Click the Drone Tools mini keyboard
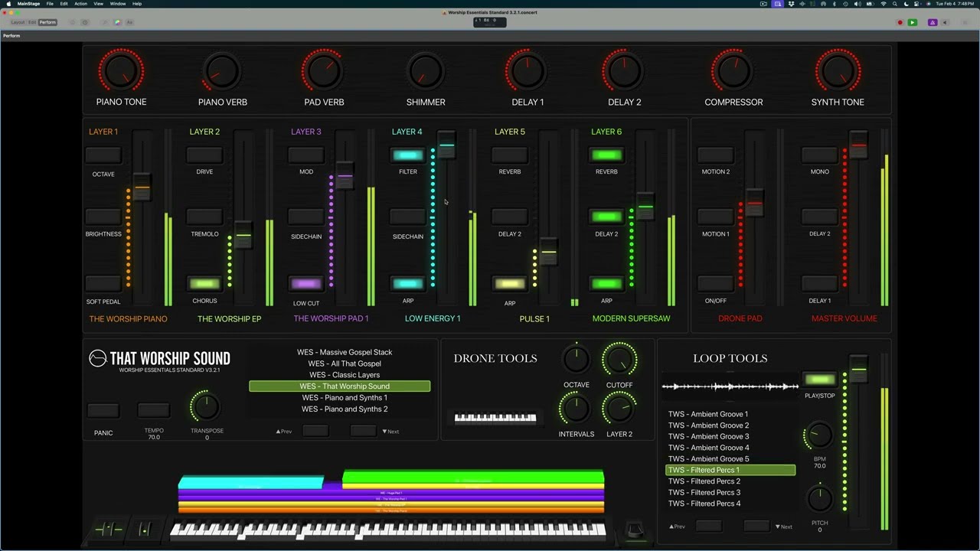 click(495, 418)
